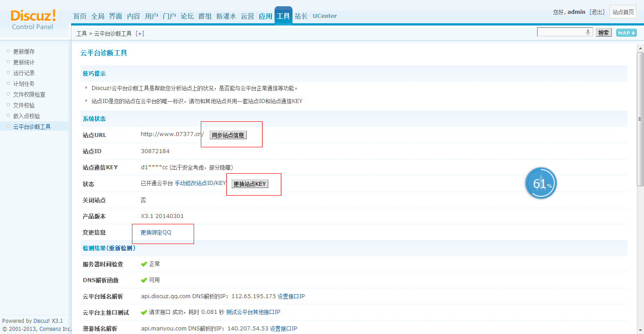Click the 测试云平台其他接口IP link

pos(253,312)
